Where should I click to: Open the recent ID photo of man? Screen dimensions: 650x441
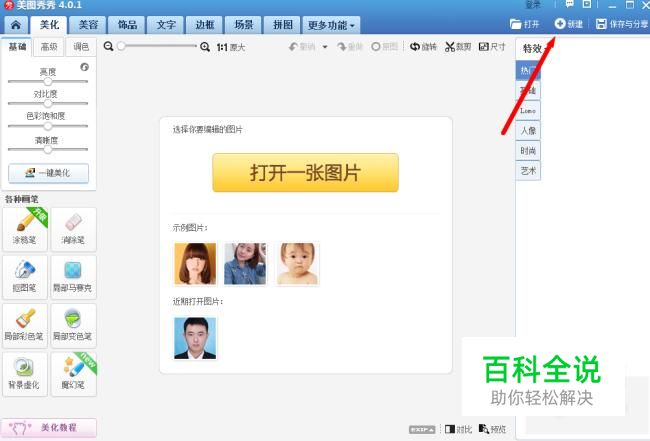195,338
